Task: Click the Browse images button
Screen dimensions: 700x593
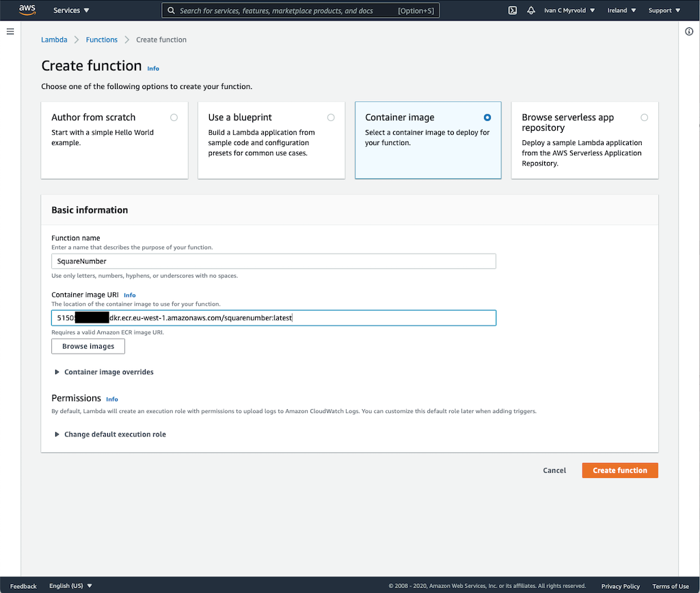Action: click(x=88, y=347)
